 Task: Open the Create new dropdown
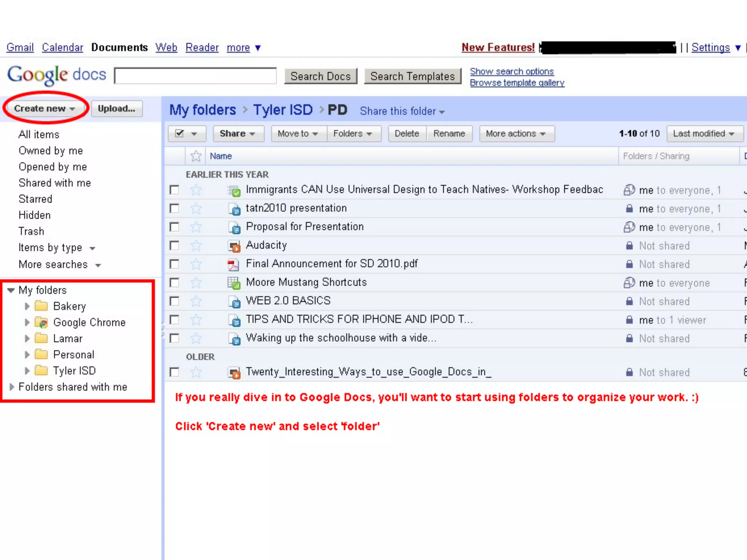pyautogui.click(x=44, y=109)
